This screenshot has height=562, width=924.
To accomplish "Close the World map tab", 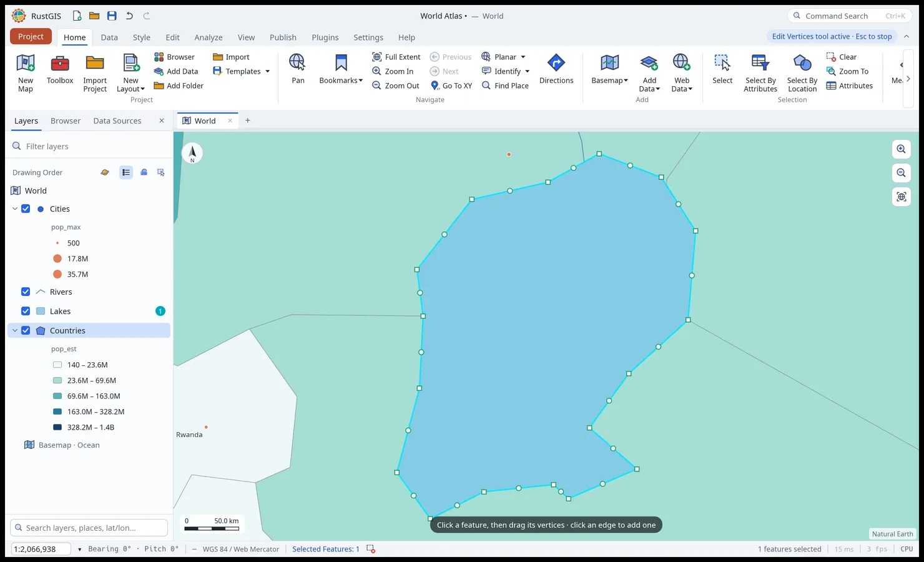I will pos(230,121).
